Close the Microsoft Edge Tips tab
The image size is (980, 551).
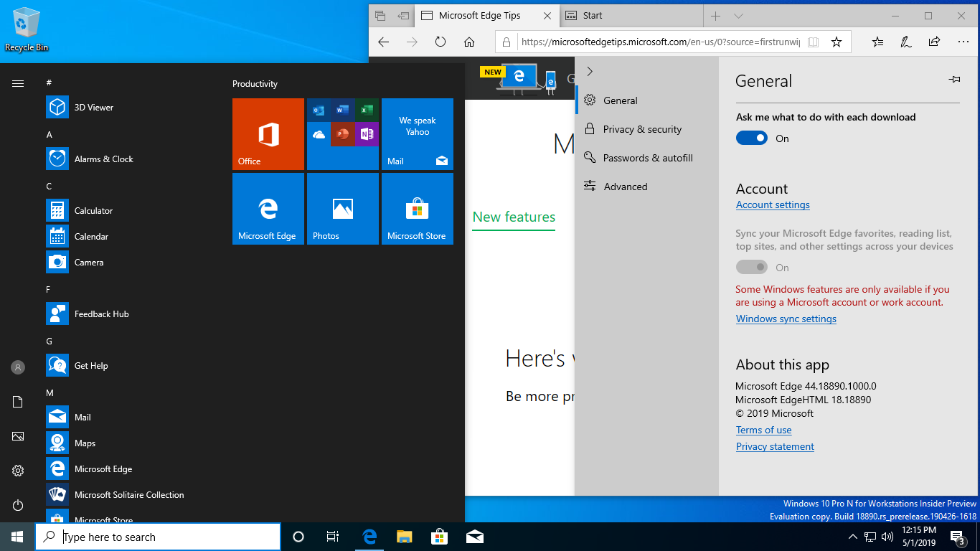click(547, 16)
